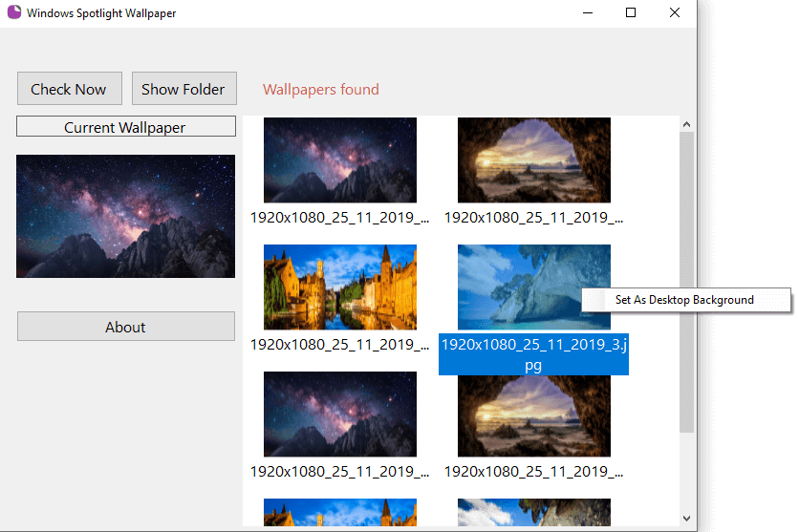Select bottom-row partially visible canal town thumbnail
Viewport: 799px width, 532px height.
(x=340, y=512)
